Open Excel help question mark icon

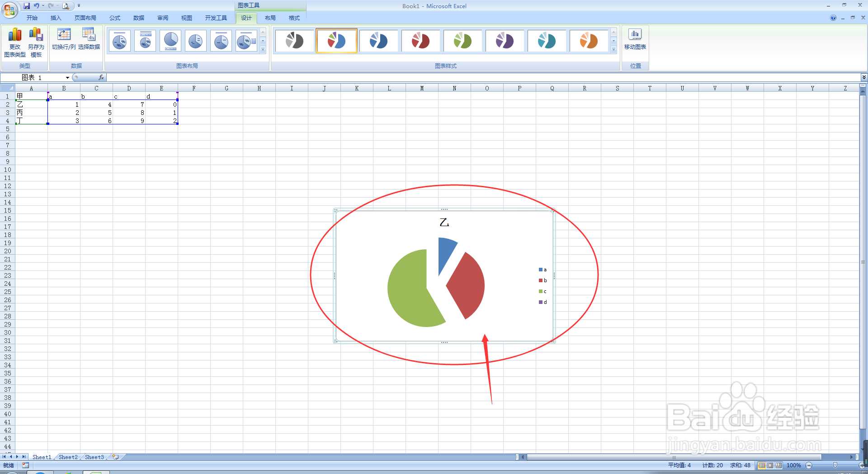833,18
